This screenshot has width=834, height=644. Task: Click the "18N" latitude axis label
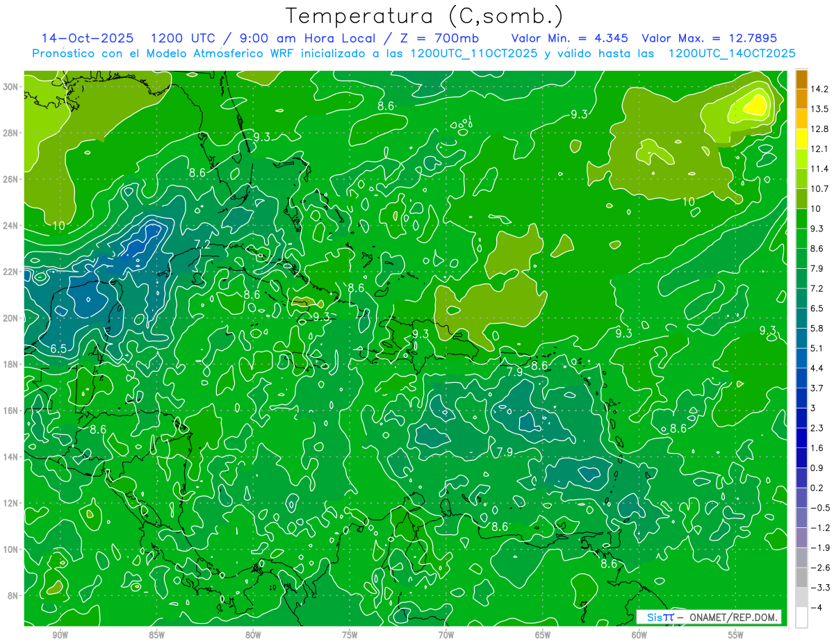[x=12, y=364]
